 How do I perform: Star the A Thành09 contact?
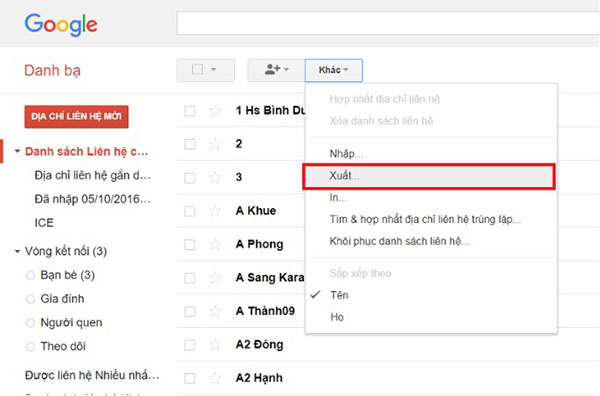215,311
